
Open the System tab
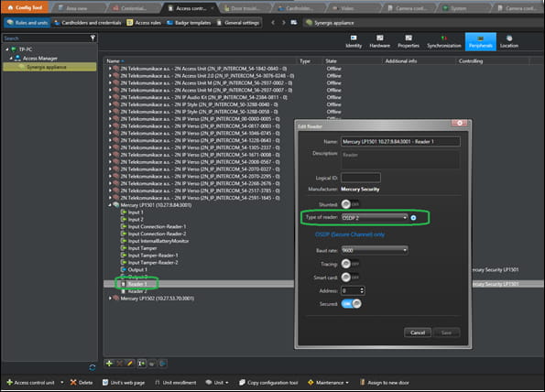point(458,8)
